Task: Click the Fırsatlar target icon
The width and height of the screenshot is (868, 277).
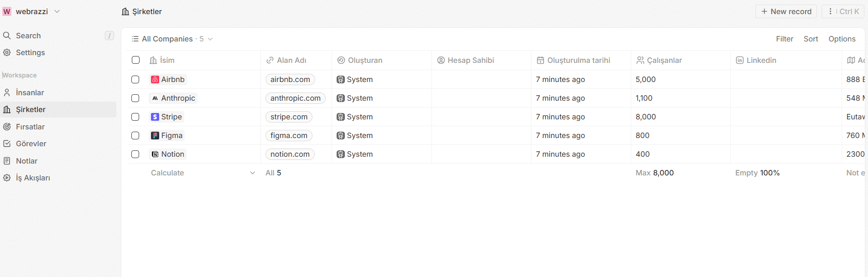Action: pos(7,127)
